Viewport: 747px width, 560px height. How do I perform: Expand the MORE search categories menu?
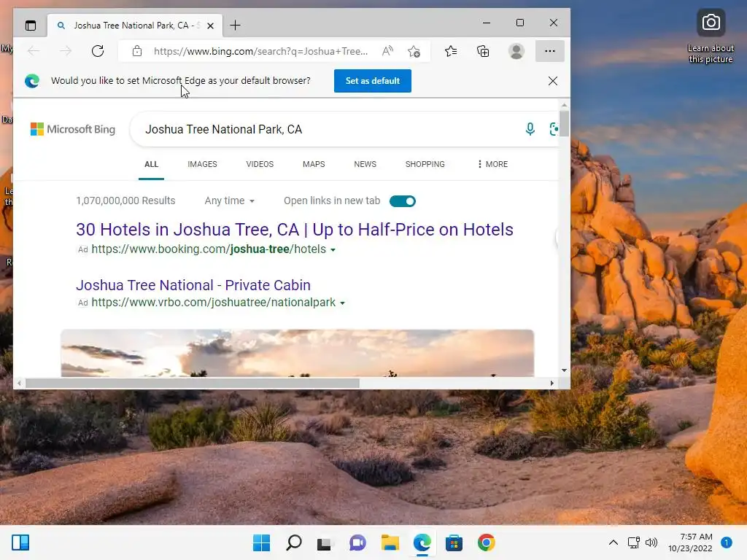tap(492, 164)
